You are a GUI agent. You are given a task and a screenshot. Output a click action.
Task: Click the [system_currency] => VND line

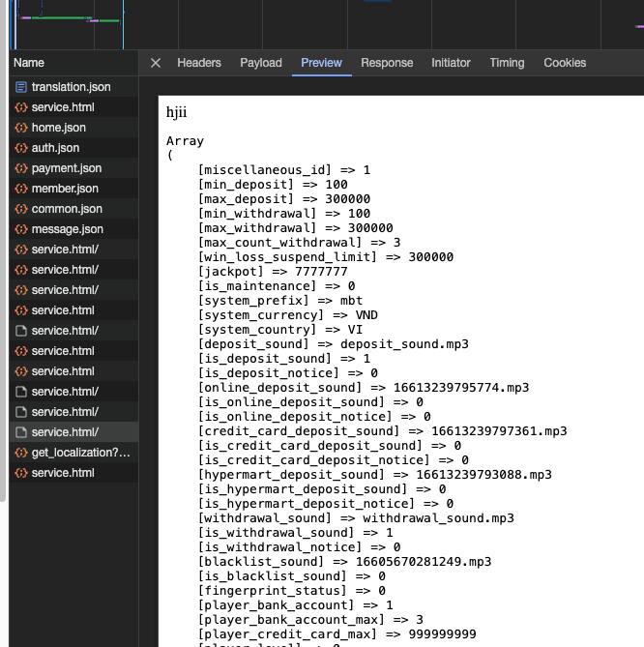click(288, 315)
